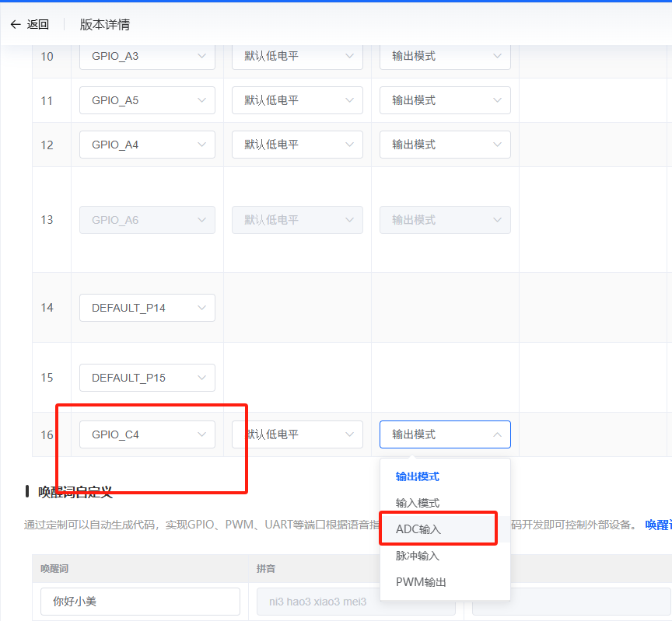Click the 返回 back label
The height and width of the screenshot is (621, 672).
click(x=37, y=24)
